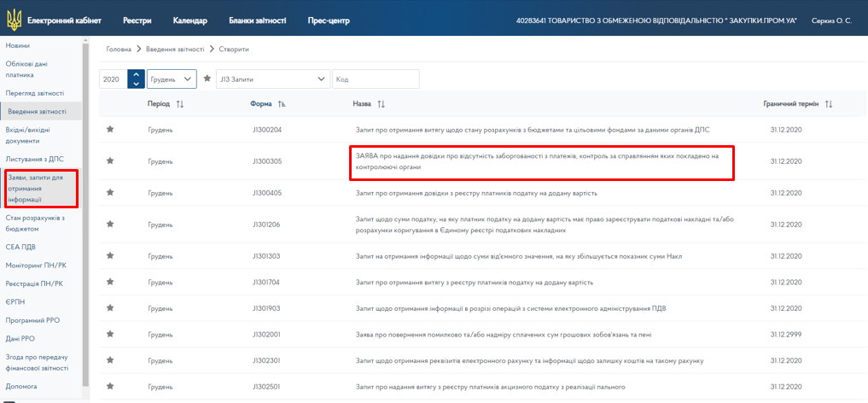
Task: Sort by Форма column sort icon
Action: tap(282, 104)
